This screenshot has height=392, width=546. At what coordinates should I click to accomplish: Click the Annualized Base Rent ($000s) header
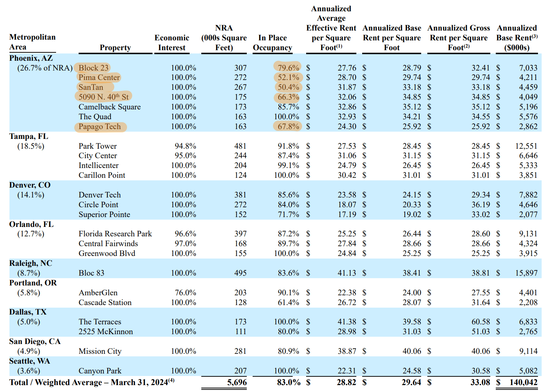click(517, 38)
